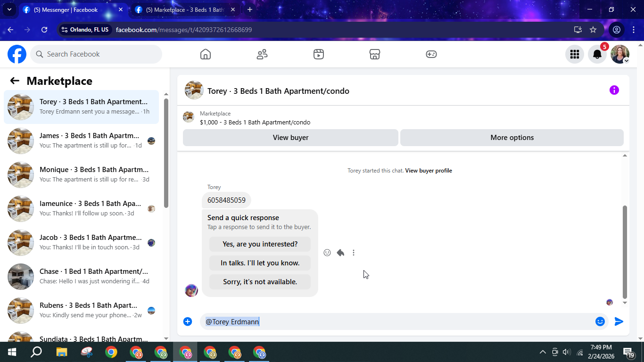Go to Home feed icon
Viewport: 644px width, 362px height.
206,54
